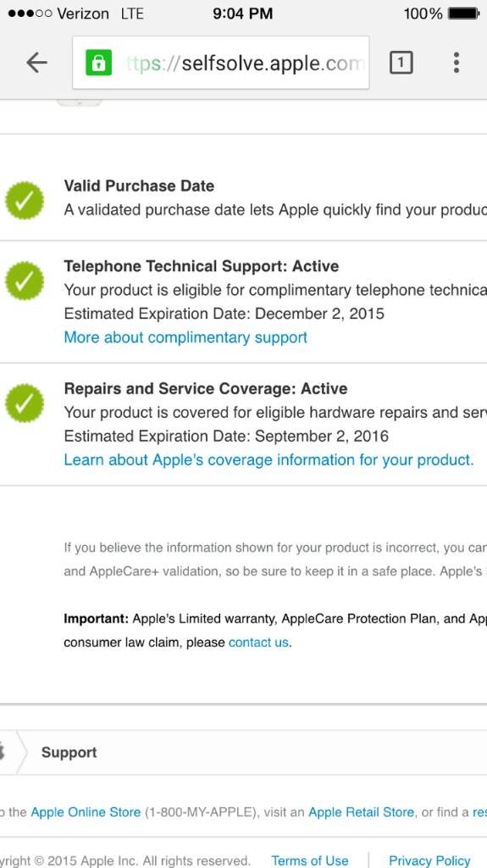
Task: Open Learn about Apple's coverage information link
Action: coord(268,459)
